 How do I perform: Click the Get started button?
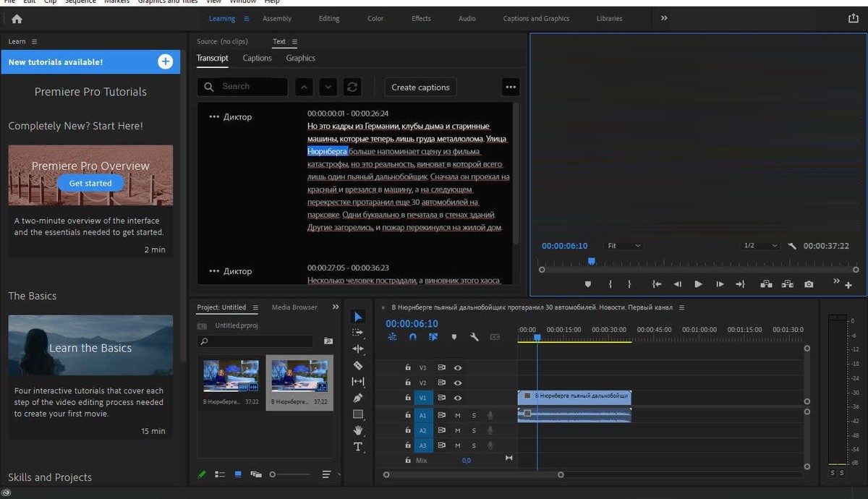coord(90,184)
